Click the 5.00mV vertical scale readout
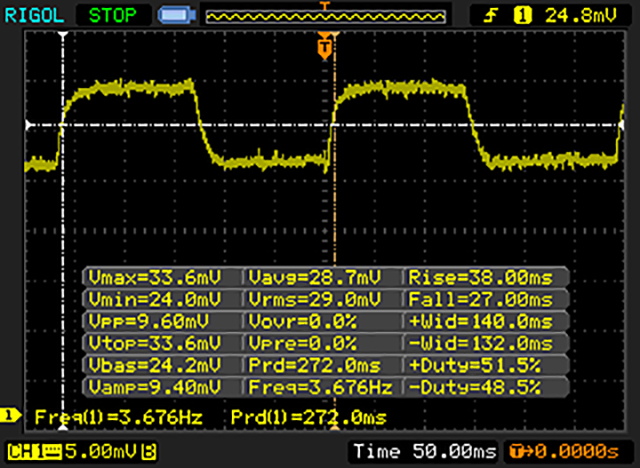The image size is (640, 468). 101,451
